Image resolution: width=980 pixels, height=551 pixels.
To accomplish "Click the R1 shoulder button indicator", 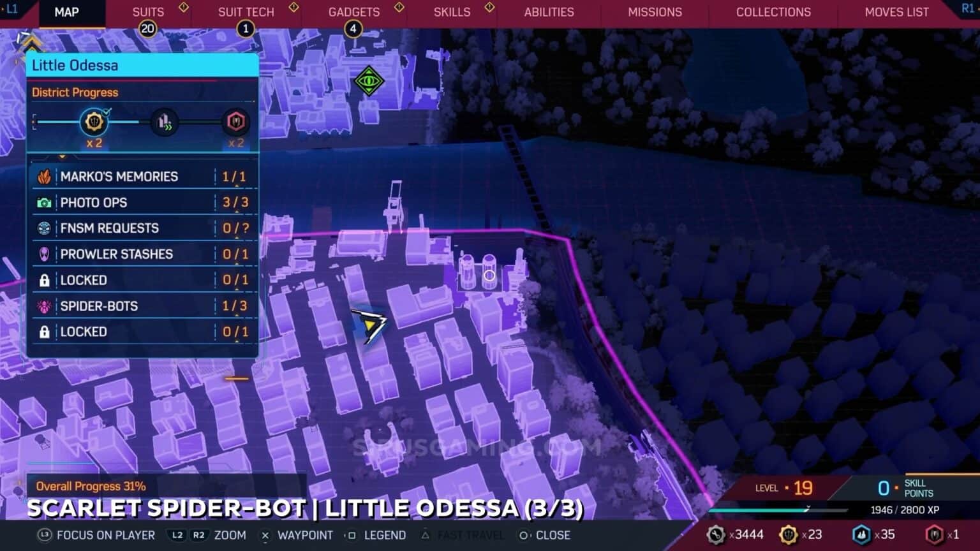I will [968, 8].
